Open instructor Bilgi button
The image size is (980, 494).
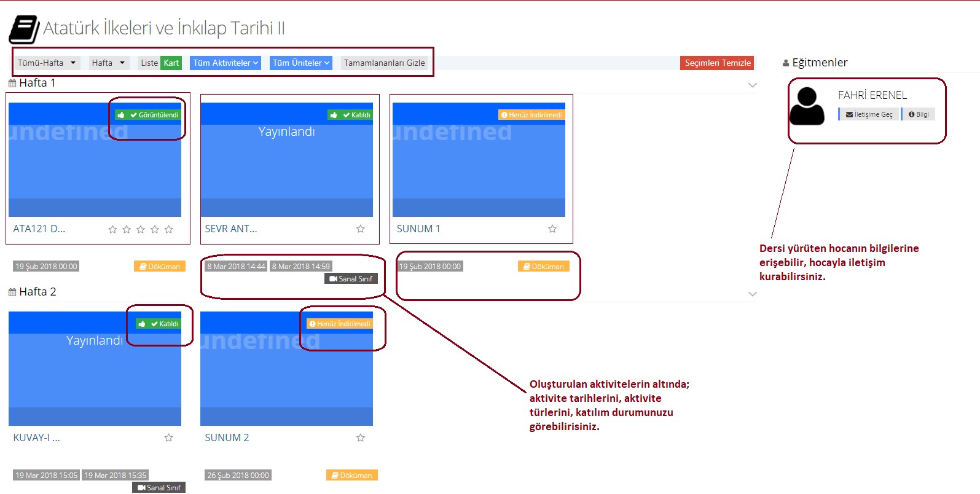tap(919, 114)
